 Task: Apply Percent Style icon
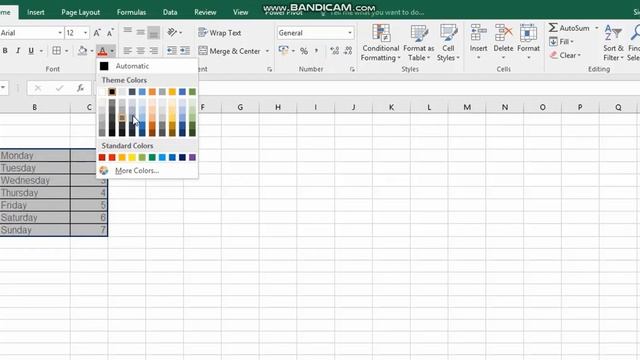[304, 51]
